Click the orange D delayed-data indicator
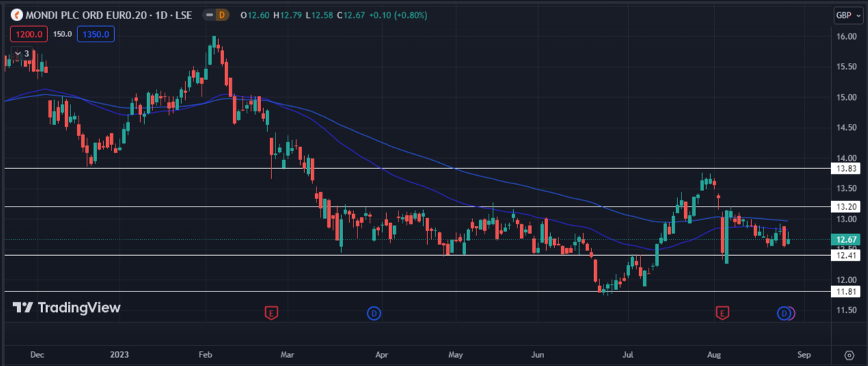 [x=223, y=14]
